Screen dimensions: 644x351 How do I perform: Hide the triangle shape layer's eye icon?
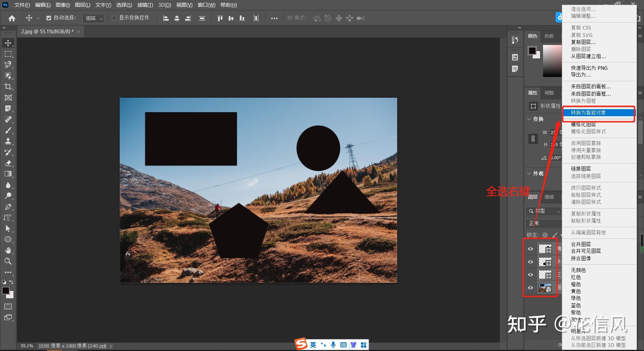tap(531, 275)
